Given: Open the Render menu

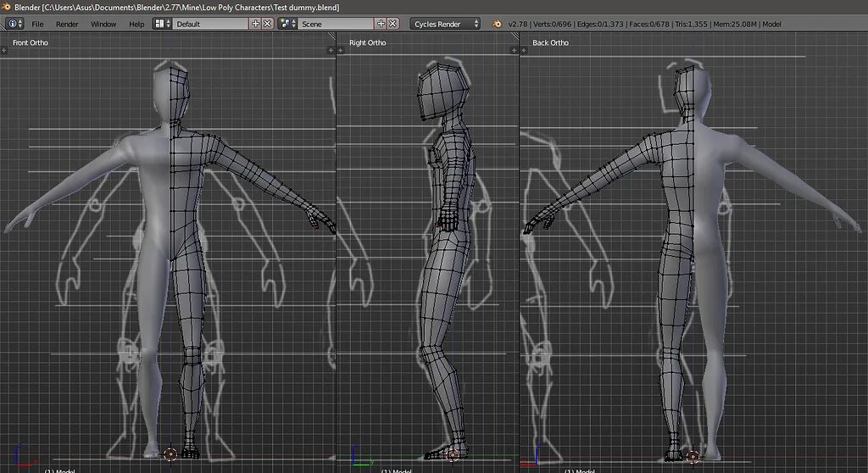Looking at the screenshot, I should pyautogui.click(x=67, y=24).
